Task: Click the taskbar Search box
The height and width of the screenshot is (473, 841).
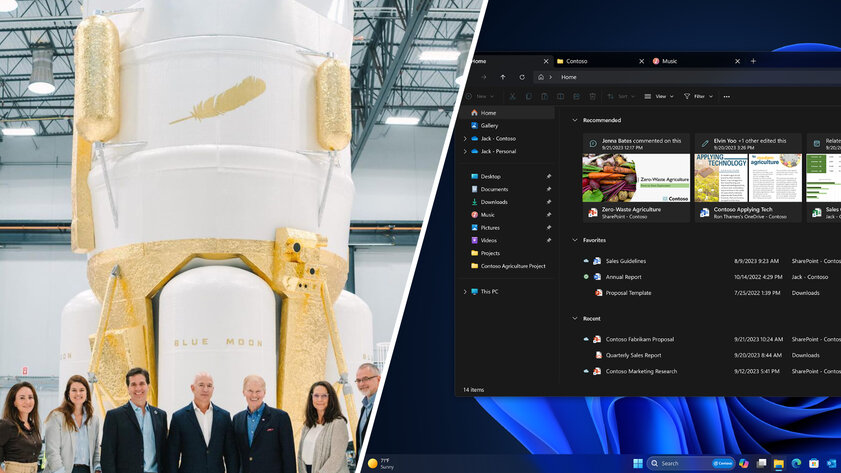Action: 690,463
